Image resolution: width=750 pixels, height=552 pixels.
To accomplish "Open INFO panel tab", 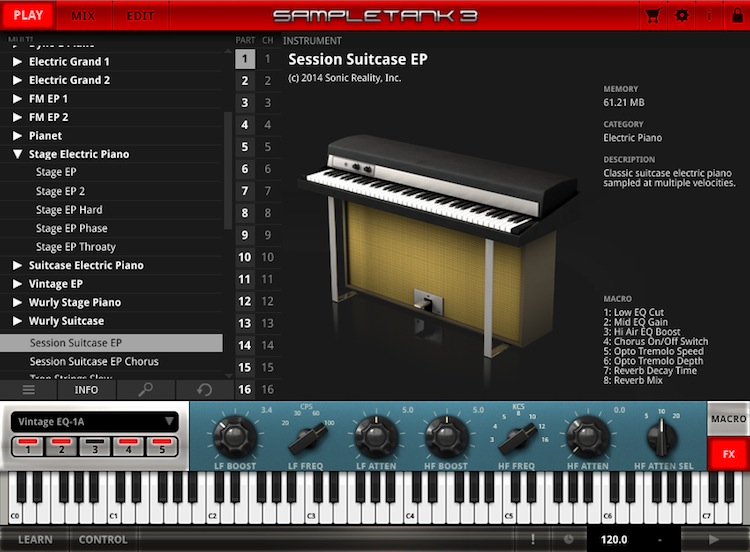I will 87,390.
